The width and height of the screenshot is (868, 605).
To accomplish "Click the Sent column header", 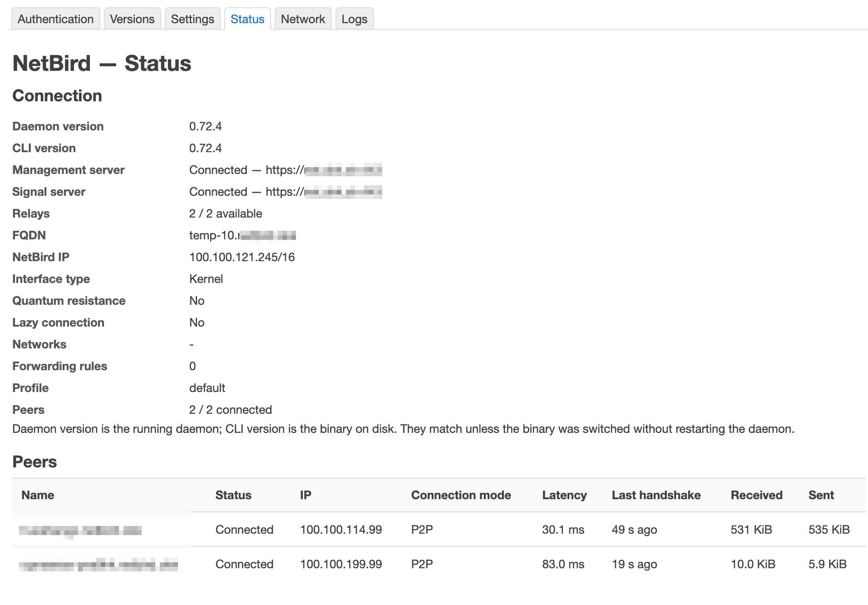I will pos(821,495).
